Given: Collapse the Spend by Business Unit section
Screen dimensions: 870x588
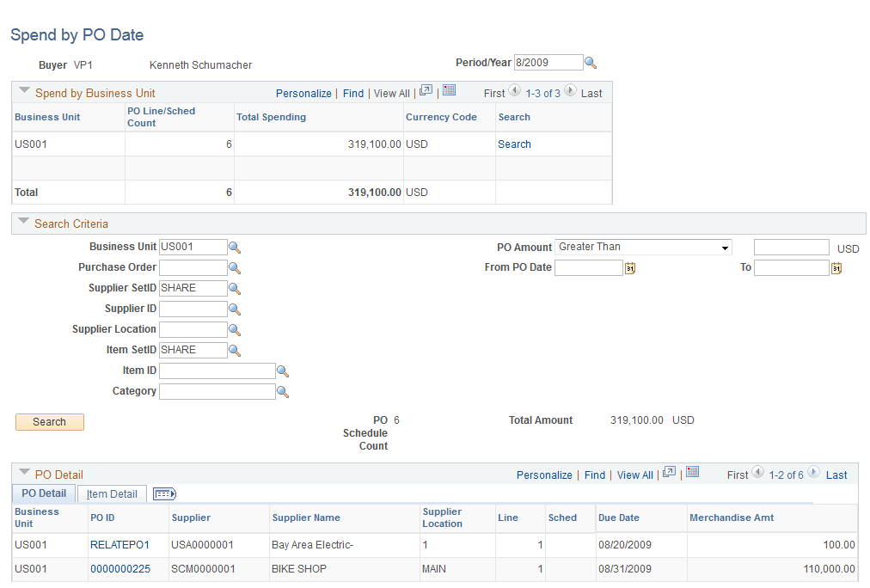Looking at the screenshot, I should coord(24,90).
